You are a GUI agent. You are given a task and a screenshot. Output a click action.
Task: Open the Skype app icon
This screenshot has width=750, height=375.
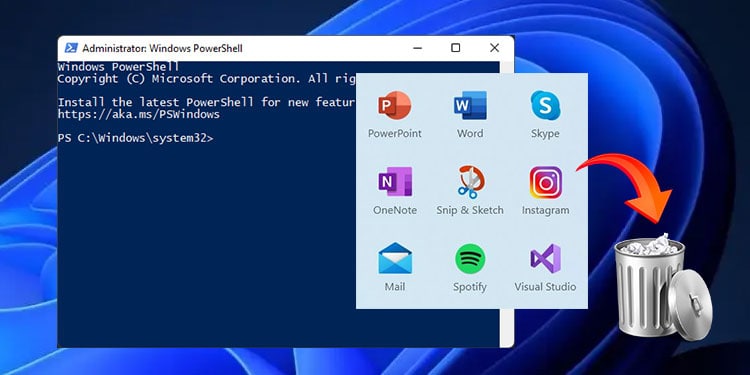coord(545,106)
